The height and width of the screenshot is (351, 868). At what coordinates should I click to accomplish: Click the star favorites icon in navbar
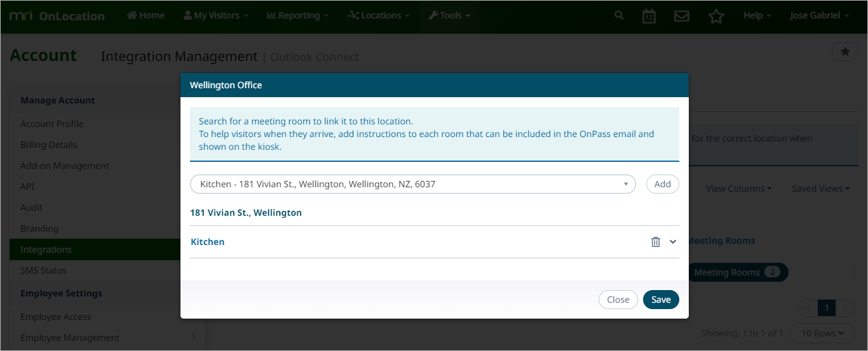coord(716,17)
